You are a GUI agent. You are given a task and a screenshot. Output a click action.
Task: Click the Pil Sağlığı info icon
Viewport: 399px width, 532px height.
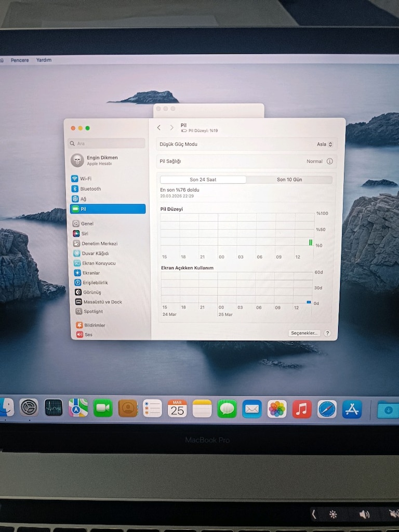[x=329, y=161]
